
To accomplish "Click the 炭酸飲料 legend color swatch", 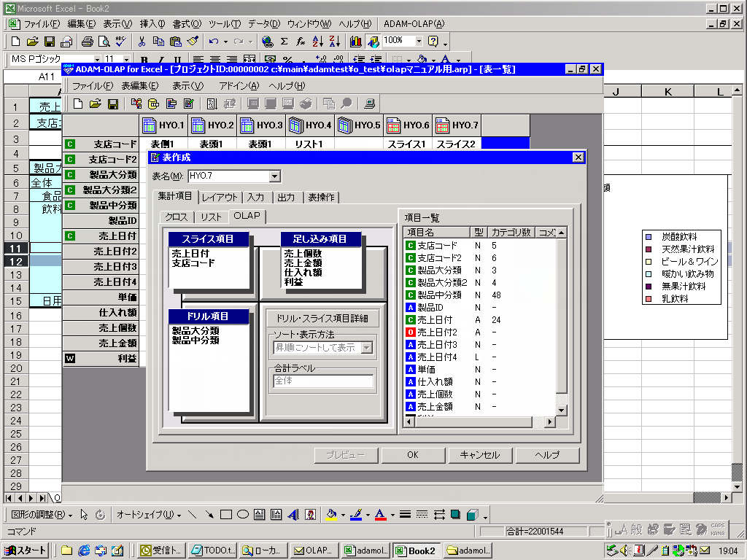I will pos(649,237).
